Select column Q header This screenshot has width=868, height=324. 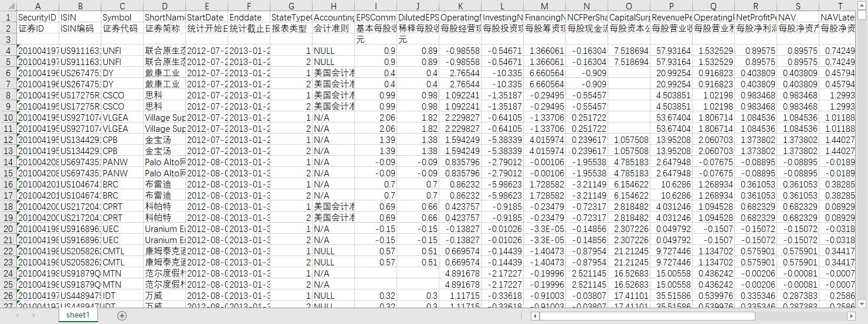tap(713, 6)
